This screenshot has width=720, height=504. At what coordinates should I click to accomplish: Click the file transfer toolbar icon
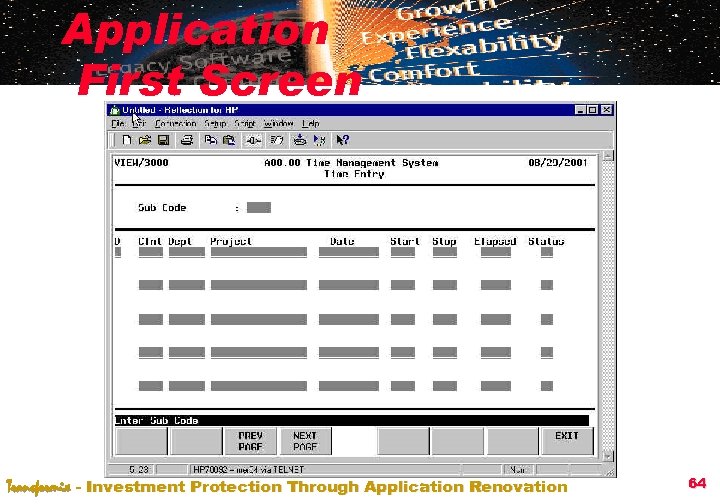300,140
